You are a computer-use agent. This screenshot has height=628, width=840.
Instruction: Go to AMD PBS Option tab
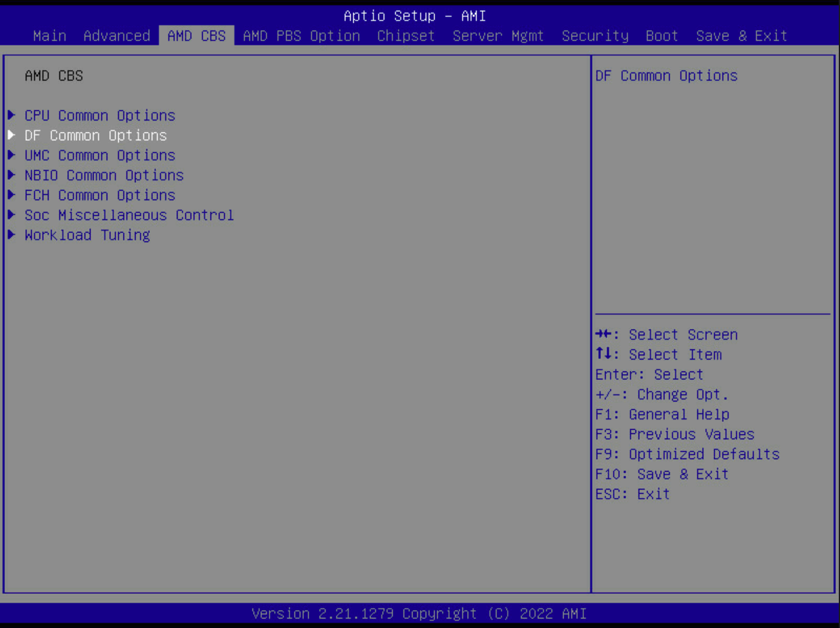tap(302, 36)
